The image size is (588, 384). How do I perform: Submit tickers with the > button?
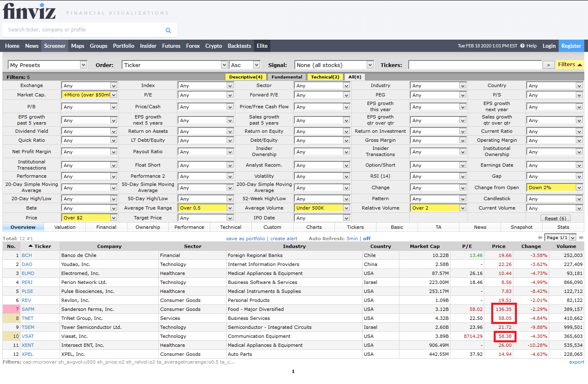click(x=548, y=65)
